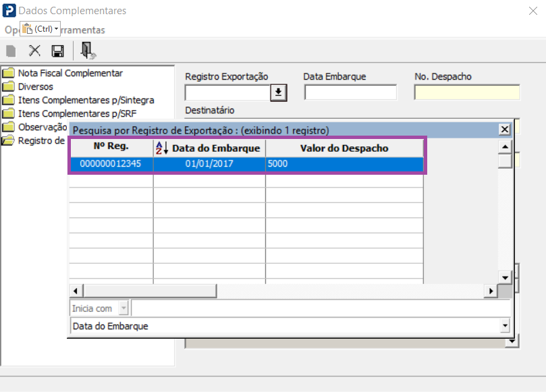Expand the Inicia com dropdown

coord(124,308)
